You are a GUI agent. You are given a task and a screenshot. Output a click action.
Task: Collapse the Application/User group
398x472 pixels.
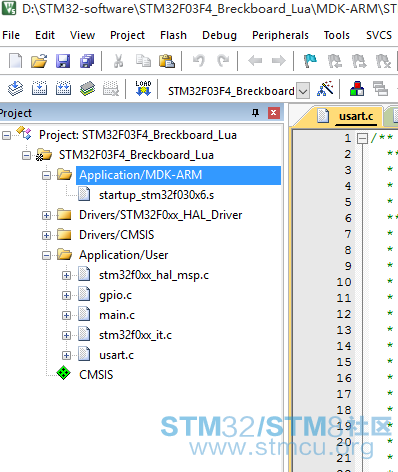pos(46,255)
